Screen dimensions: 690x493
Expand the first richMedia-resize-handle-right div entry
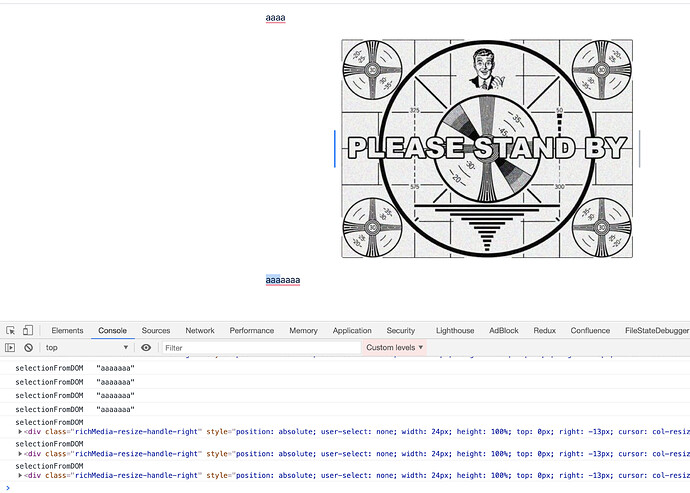point(20,432)
